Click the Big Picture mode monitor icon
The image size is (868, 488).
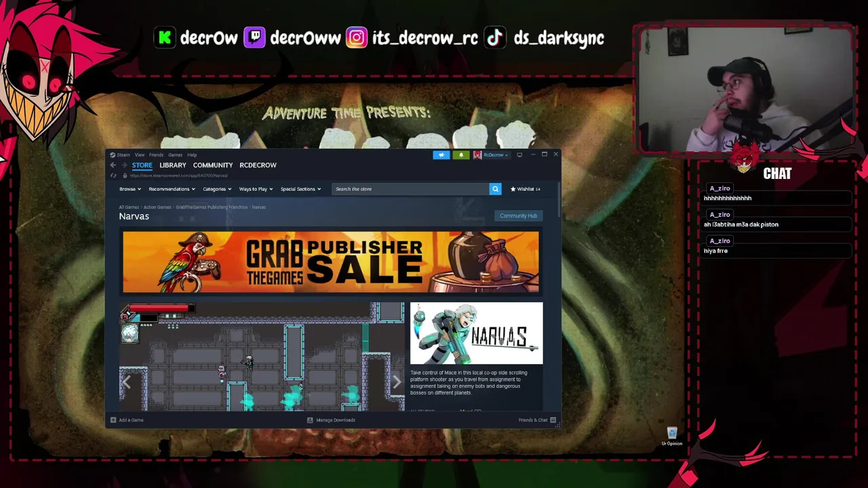point(519,155)
